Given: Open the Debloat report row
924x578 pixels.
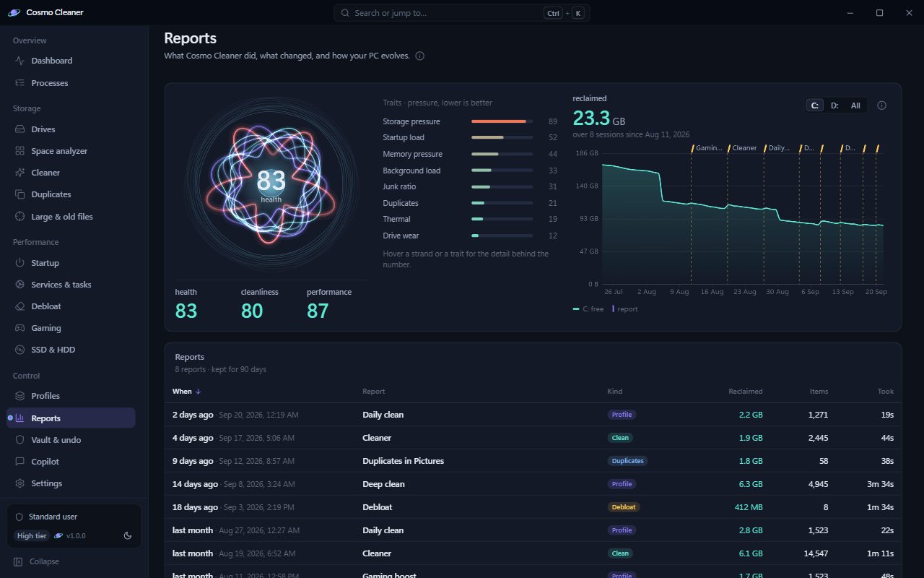Looking at the screenshot, I should tap(533, 507).
